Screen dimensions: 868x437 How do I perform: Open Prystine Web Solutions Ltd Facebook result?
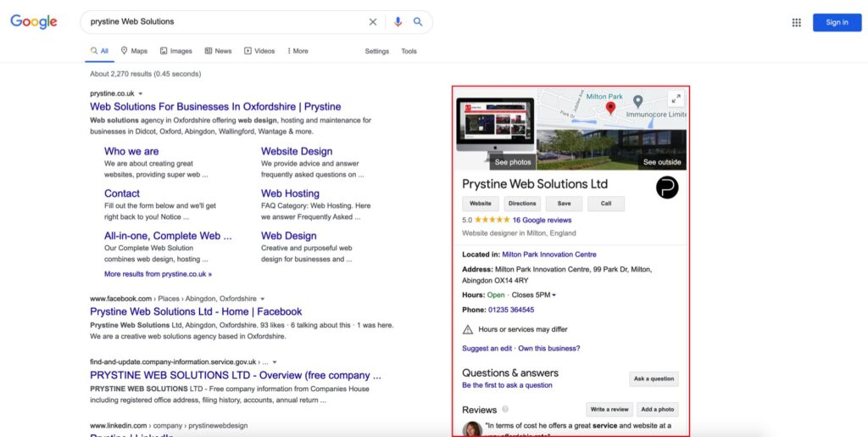(196, 311)
